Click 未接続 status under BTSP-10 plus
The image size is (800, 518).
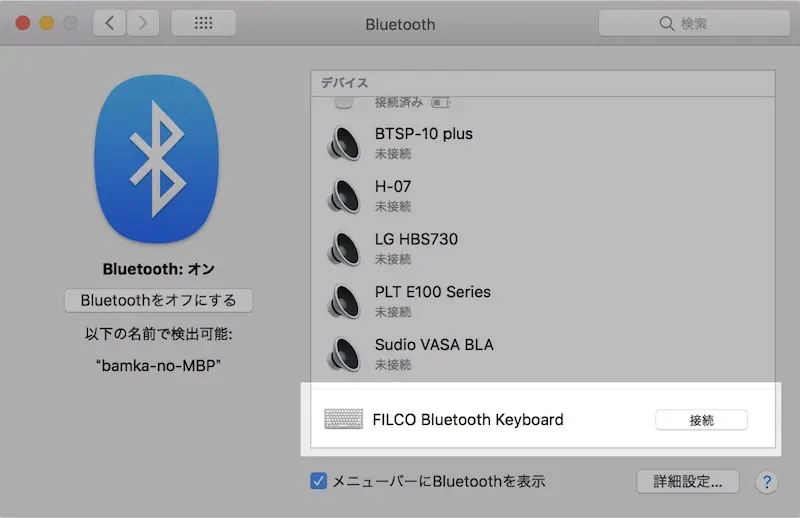tap(393, 154)
